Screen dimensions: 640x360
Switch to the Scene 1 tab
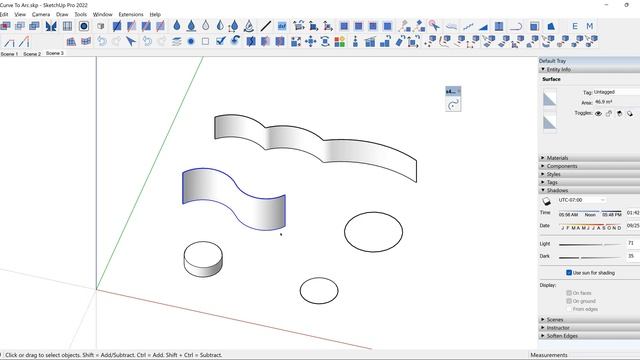click(9, 54)
